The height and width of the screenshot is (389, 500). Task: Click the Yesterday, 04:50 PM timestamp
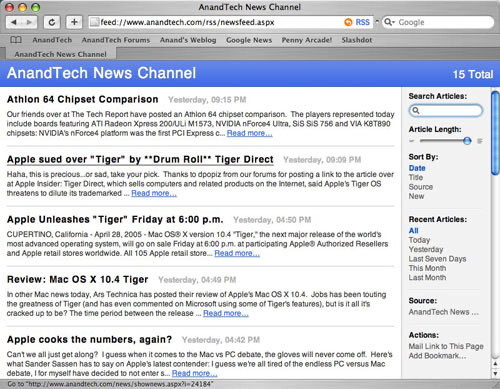(x=272, y=220)
